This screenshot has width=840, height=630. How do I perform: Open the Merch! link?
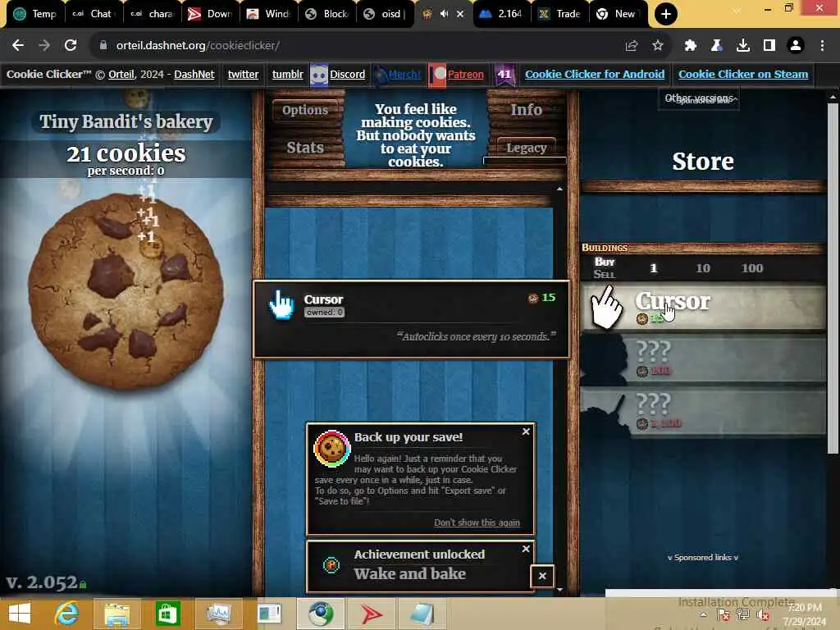(x=404, y=75)
